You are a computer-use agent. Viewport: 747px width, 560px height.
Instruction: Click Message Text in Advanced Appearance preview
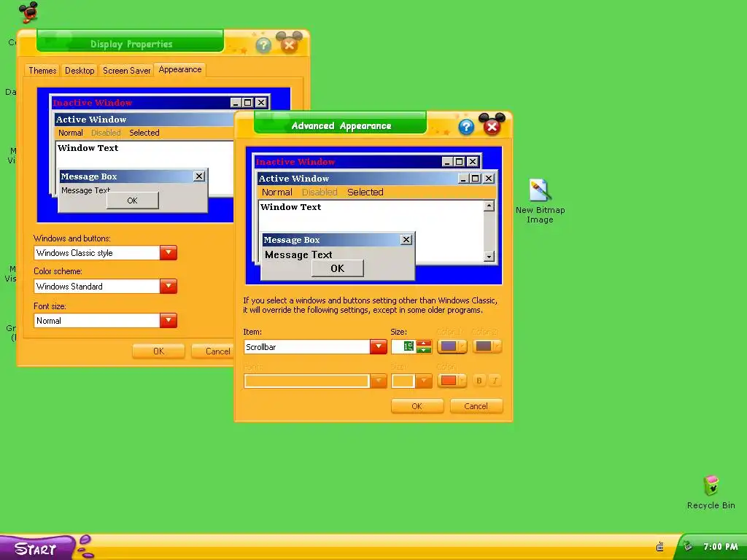coord(298,254)
